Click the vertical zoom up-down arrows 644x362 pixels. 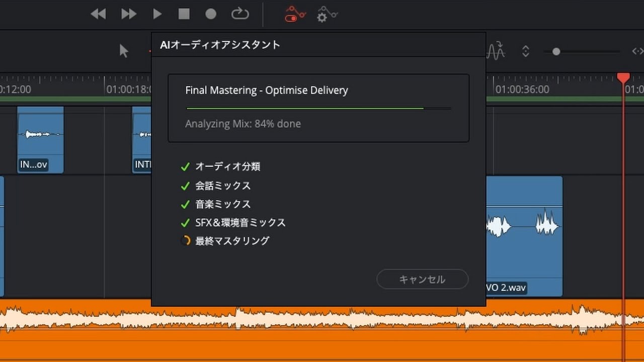coord(526,51)
